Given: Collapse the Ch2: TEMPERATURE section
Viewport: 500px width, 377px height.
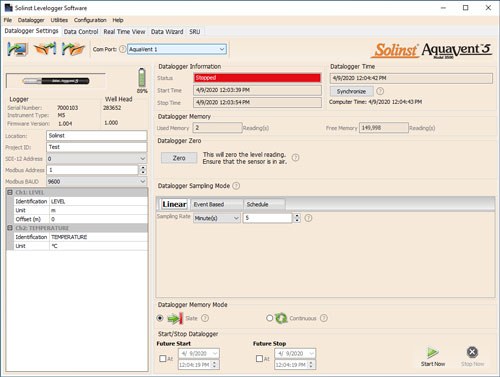Looking at the screenshot, I should (10, 228).
